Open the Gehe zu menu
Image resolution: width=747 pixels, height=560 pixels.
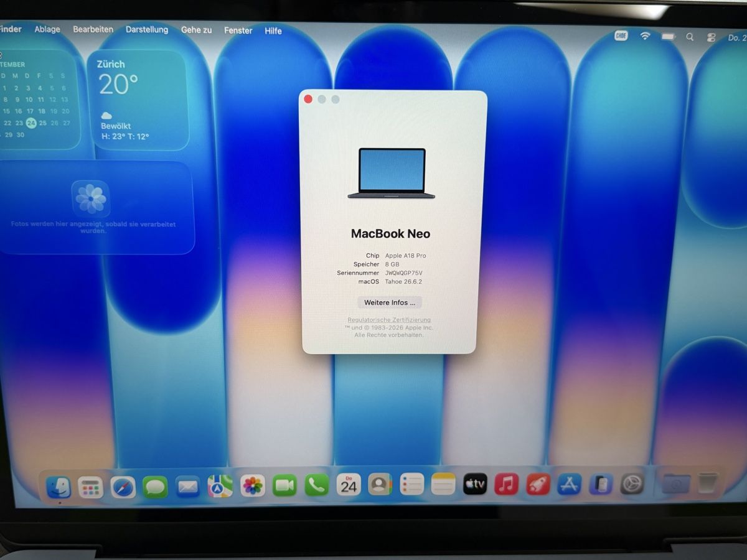tap(197, 30)
